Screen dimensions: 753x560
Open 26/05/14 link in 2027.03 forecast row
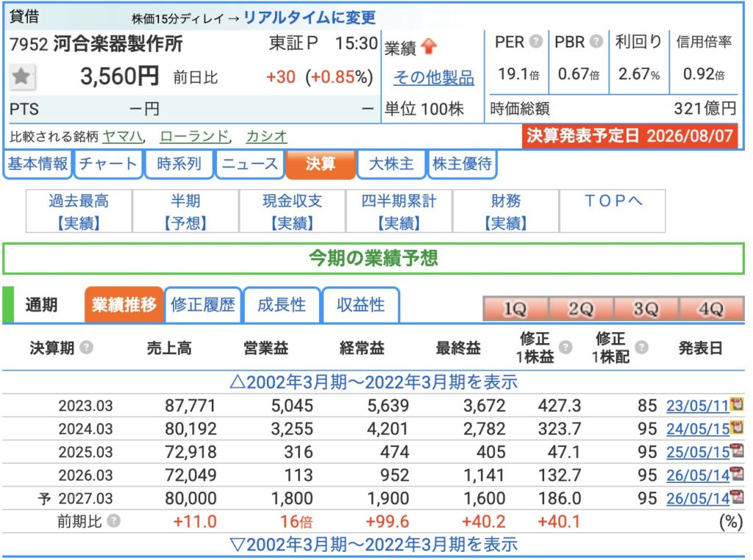(x=698, y=498)
